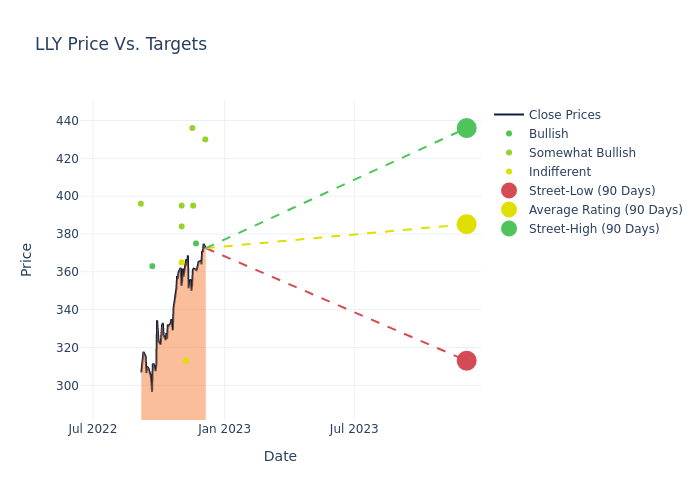Click the large red Street-Low chart marker

click(466, 361)
